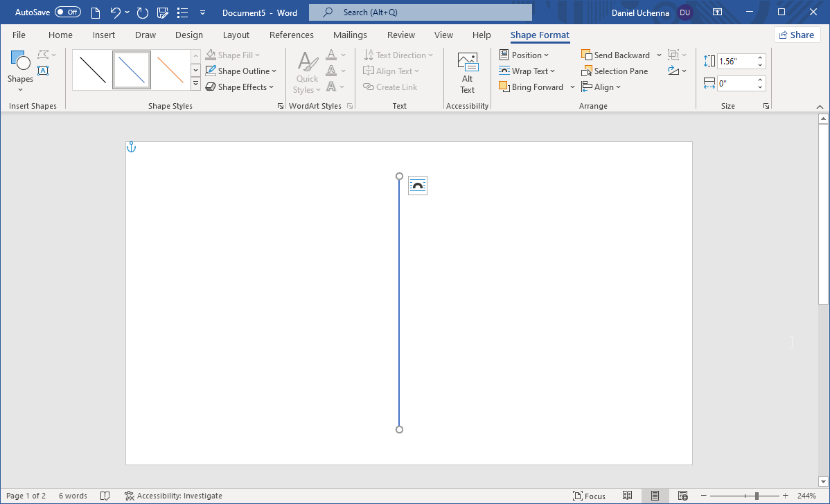Image resolution: width=830 pixels, height=504 pixels.
Task: Click the Draw Text Box icon
Action: (x=43, y=71)
